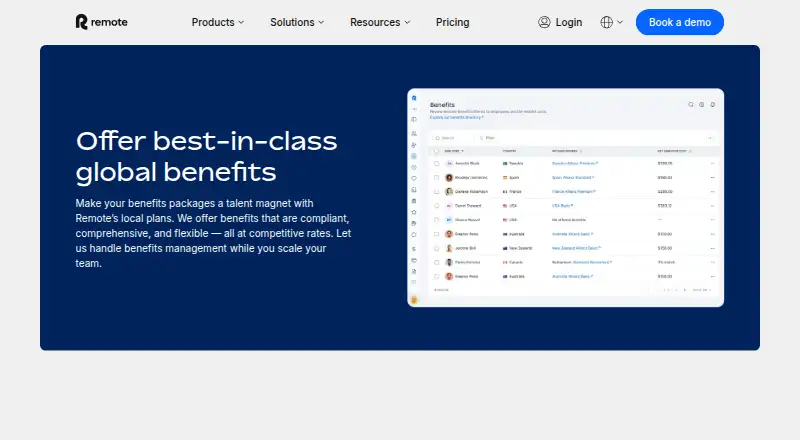Image resolution: width=800 pixels, height=440 pixels.
Task: Click the Benefits title in dashboard preview
Action: point(442,105)
